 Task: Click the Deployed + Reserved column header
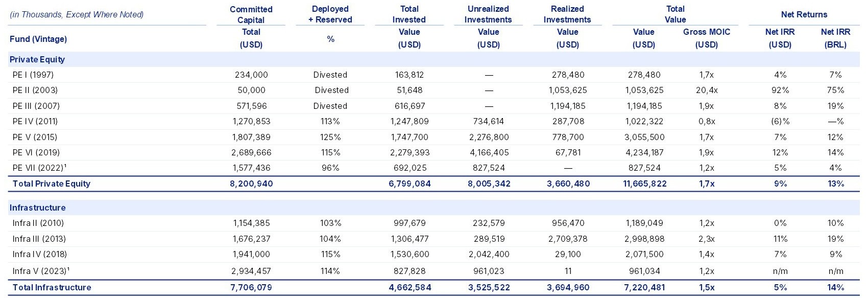pos(330,14)
